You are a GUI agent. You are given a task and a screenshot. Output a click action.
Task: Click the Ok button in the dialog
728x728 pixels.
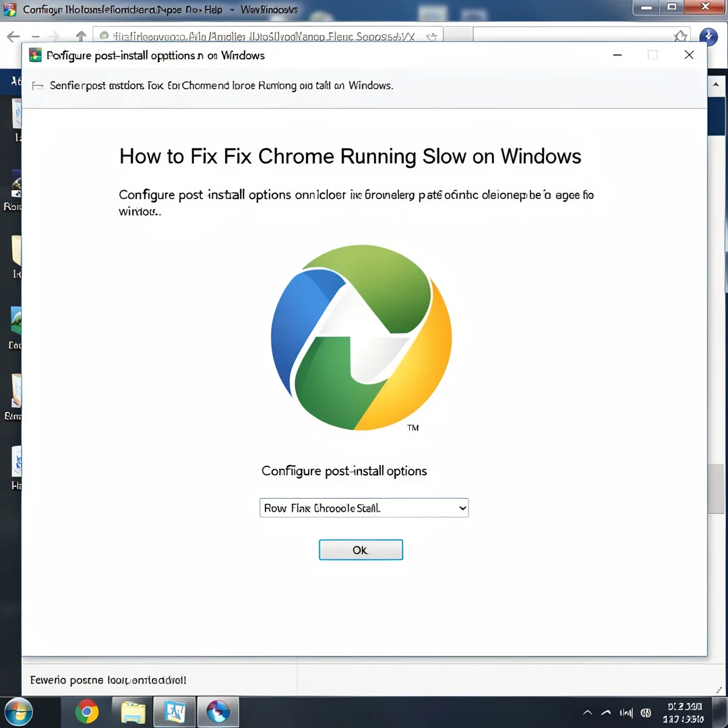(361, 550)
